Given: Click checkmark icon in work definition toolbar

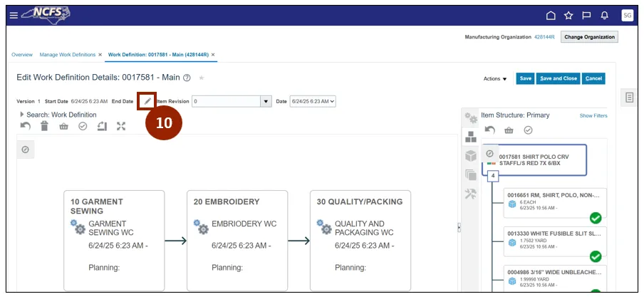Looking at the screenshot, I should tap(83, 127).
